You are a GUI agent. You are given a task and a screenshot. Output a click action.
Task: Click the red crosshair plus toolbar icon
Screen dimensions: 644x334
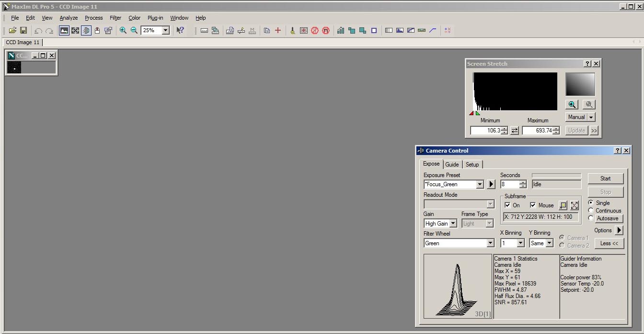(x=278, y=30)
